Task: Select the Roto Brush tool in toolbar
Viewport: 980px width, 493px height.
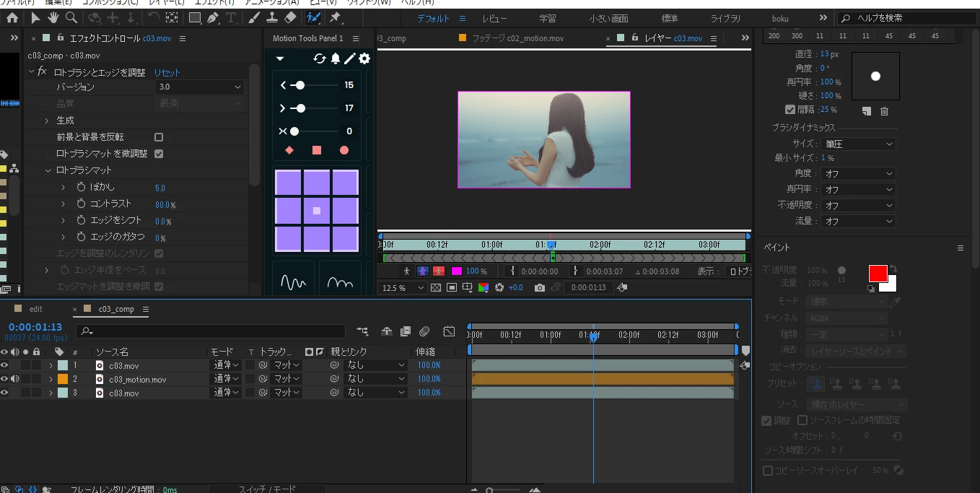Action: 313,17
